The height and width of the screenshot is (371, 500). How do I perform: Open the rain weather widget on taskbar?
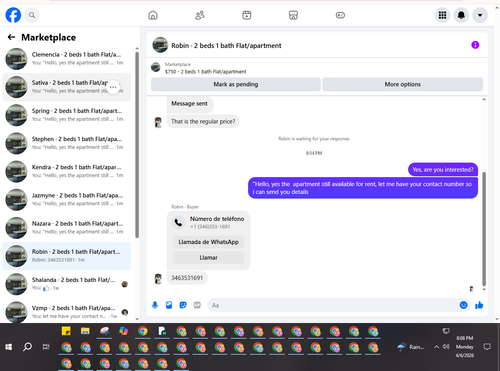pos(411,347)
